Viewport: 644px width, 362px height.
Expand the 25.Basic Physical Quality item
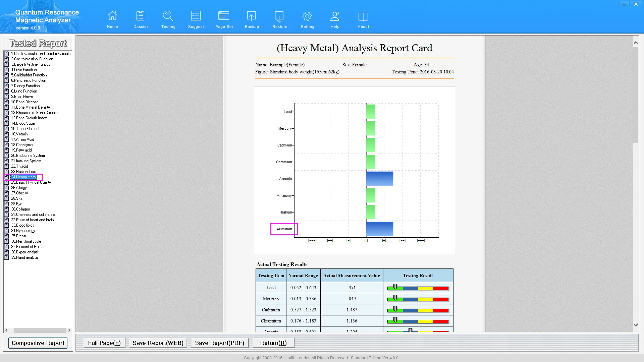[31, 182]
